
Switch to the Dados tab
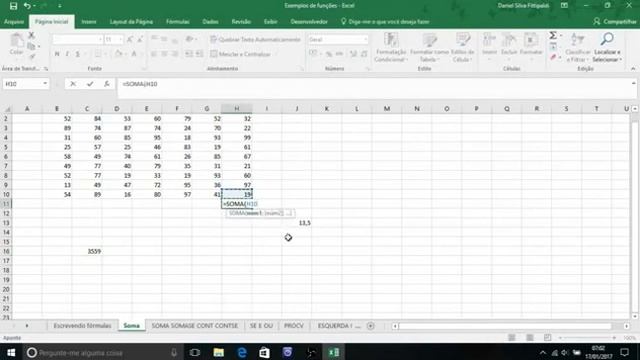pyautogui.click(x=210, y=22)
